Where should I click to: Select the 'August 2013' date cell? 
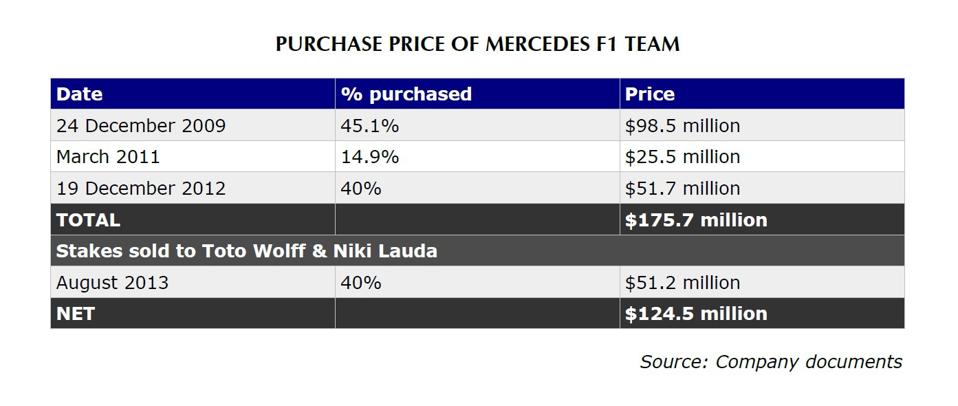[112, 283]
